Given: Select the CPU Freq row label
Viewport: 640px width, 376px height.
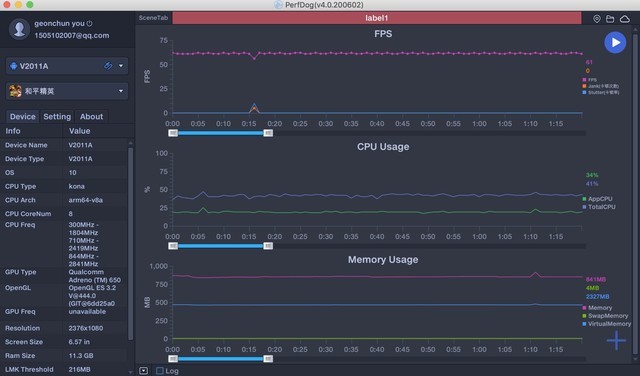Looking at the screenshot, I should pos(20,225).
